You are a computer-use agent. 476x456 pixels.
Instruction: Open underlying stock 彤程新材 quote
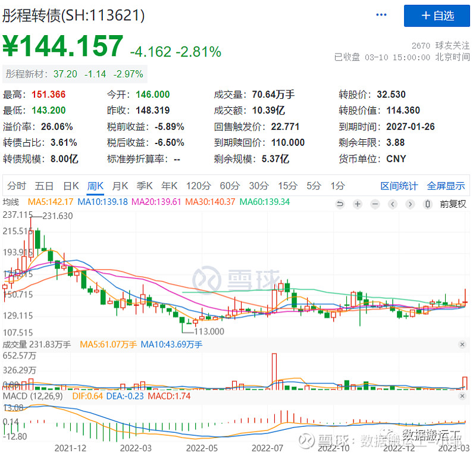75,74
